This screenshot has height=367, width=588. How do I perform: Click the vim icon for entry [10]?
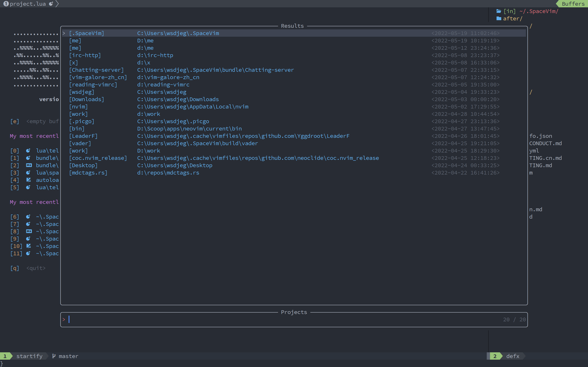coord(28,246)
